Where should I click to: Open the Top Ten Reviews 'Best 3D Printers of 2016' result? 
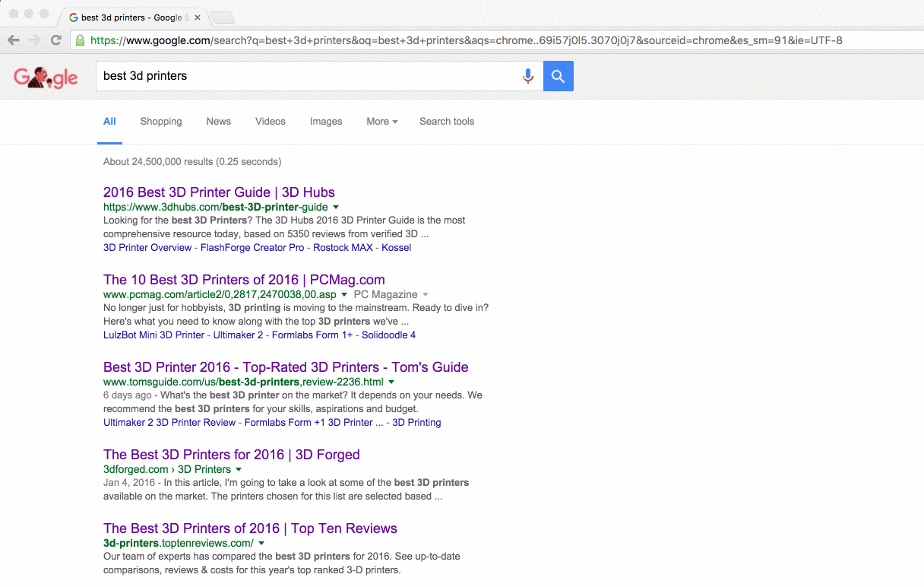pyautogui.click(x=250, y=528)
